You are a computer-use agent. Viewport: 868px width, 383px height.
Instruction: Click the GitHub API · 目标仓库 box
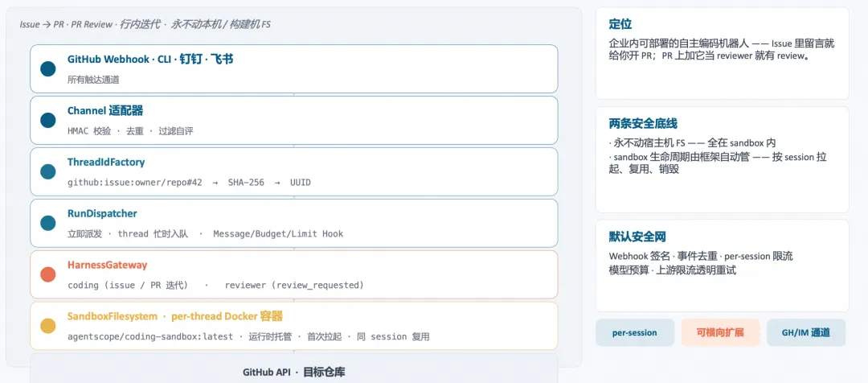click(294, 369)
